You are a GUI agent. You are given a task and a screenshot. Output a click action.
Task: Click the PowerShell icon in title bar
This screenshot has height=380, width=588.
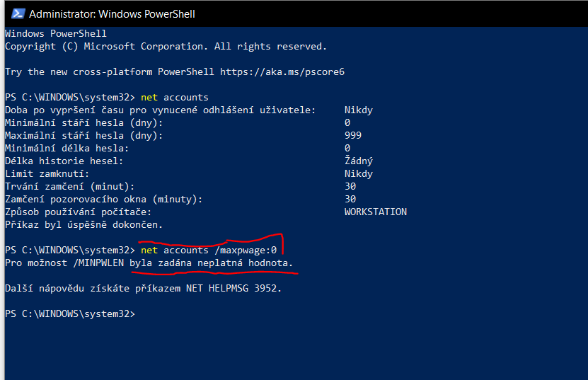[14, 13]
